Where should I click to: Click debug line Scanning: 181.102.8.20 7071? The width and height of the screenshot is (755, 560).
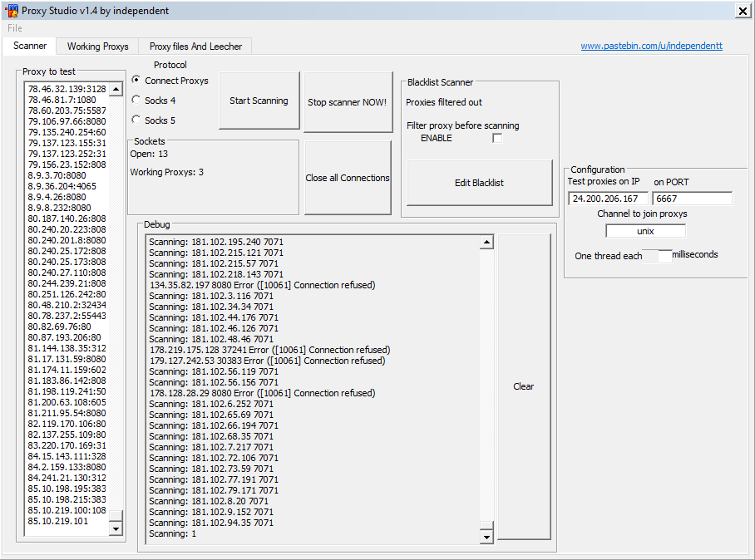click(209, 501)
